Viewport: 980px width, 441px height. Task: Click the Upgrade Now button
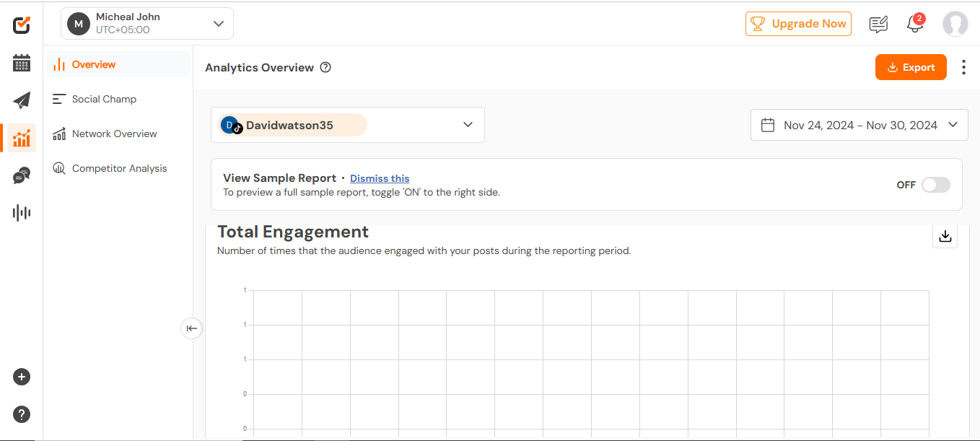coord(798,24)
